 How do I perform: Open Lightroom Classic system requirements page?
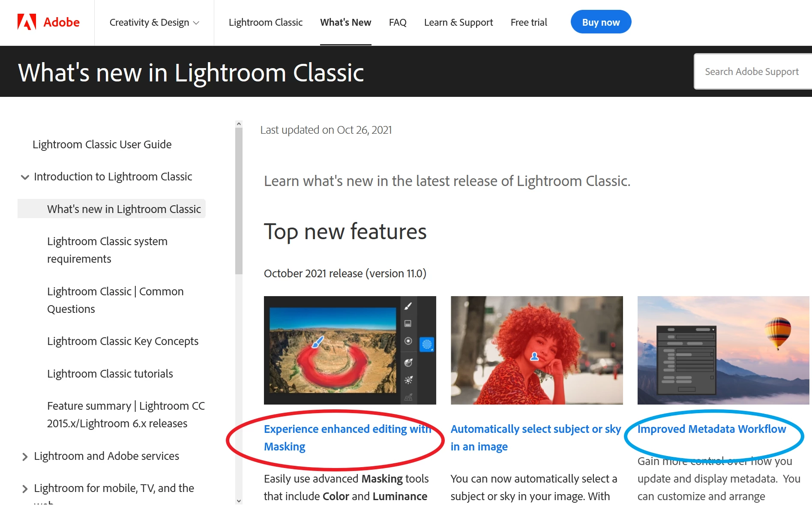107,250
